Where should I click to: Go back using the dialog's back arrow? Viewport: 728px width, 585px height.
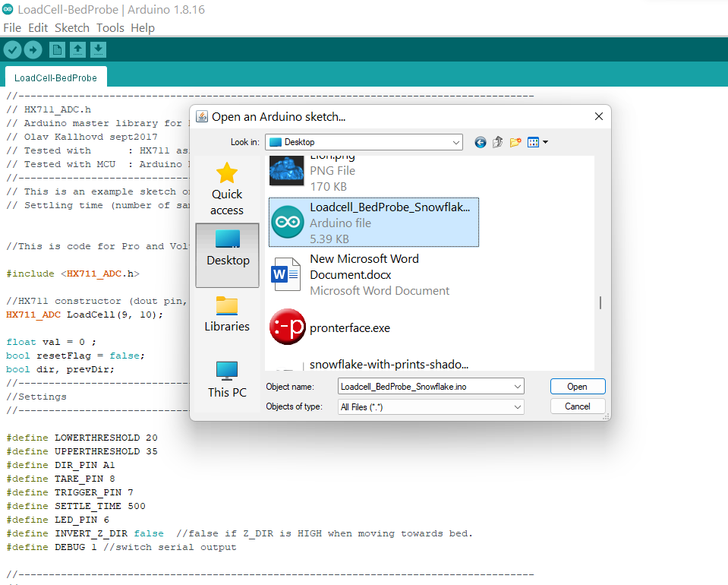coord(480,142)
